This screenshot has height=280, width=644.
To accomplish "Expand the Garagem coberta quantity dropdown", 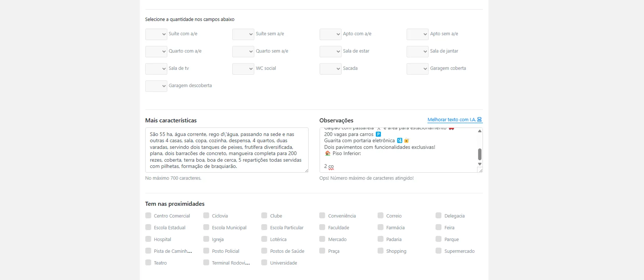I will (x=418, y=69).
